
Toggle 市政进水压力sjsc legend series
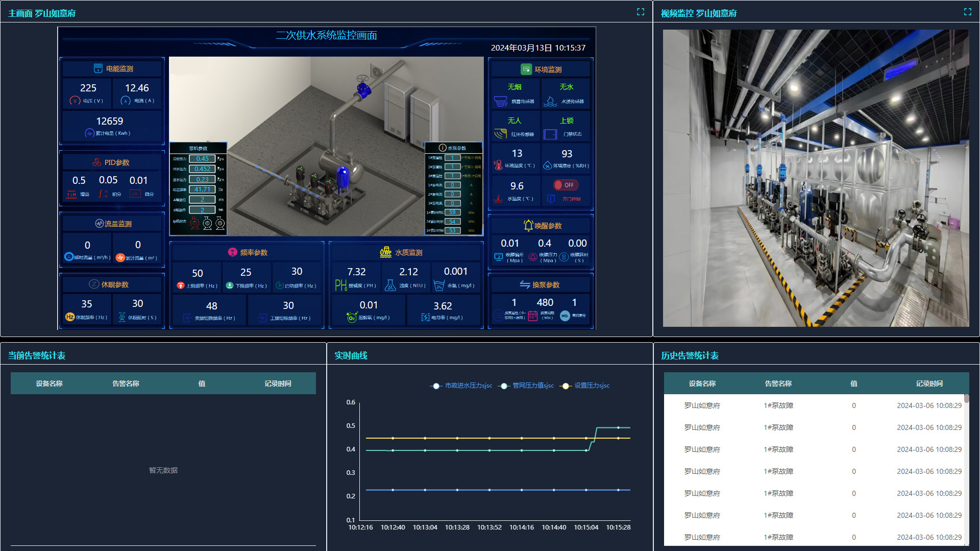(x=461, y=386)
